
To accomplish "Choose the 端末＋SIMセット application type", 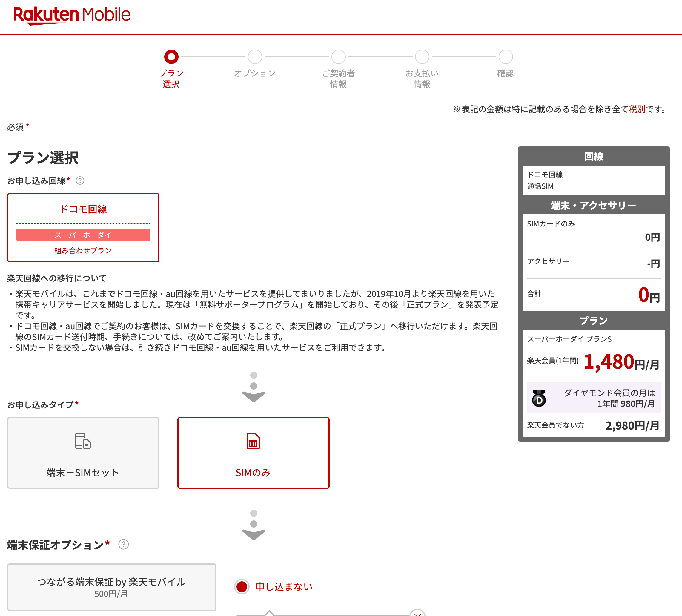I will pos(83,453).
